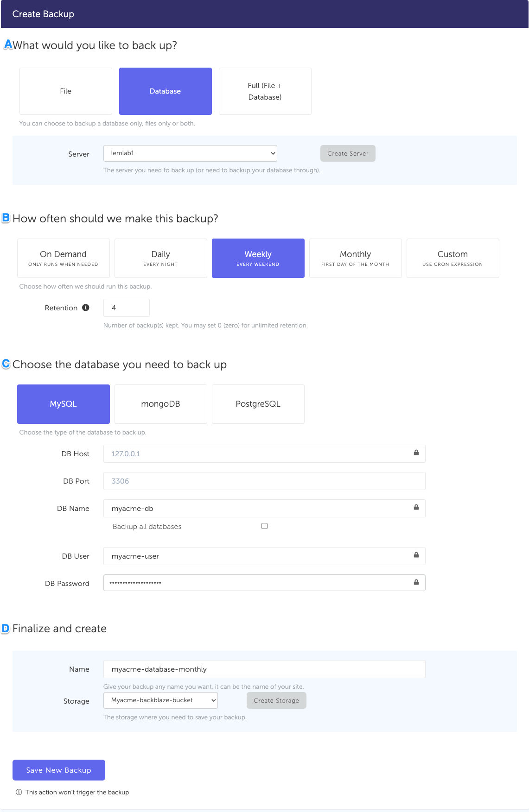This screenshot has height=812, width=529.
Task: Click into the Retention number field
Action: [126, 308]
